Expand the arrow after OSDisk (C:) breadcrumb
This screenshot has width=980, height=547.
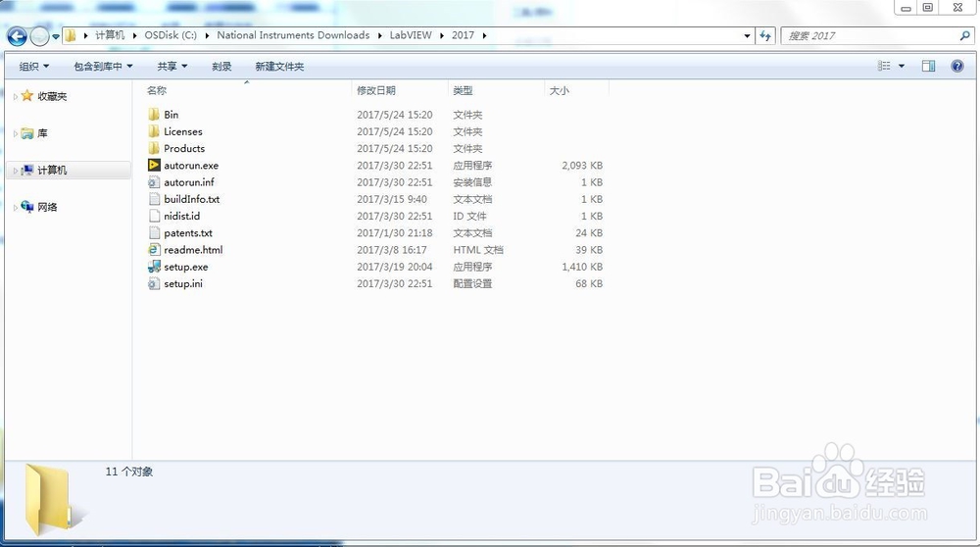(x=207, y=35)
